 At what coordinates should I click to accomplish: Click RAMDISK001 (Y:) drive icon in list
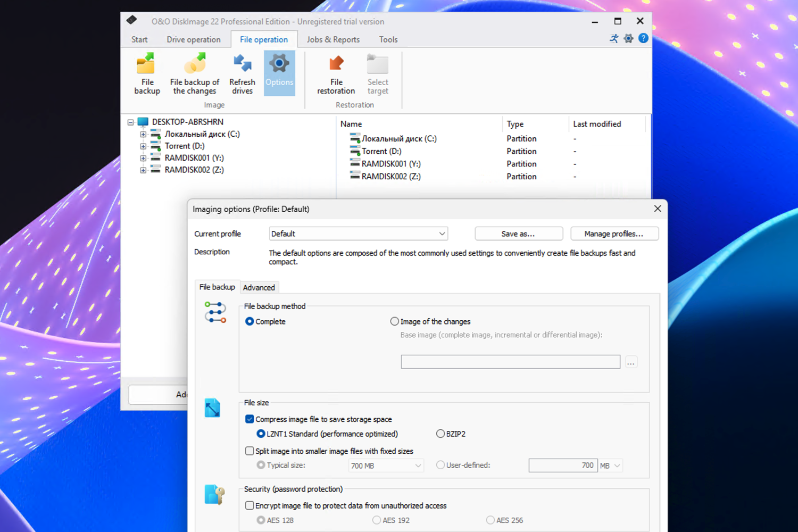coord(355,163)
